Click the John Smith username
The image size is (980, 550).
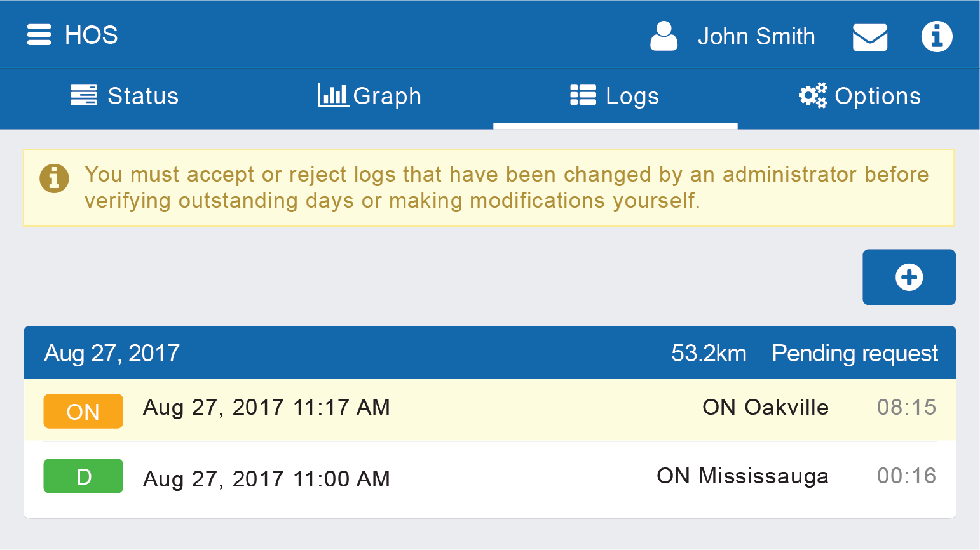[x=756, y=37]
